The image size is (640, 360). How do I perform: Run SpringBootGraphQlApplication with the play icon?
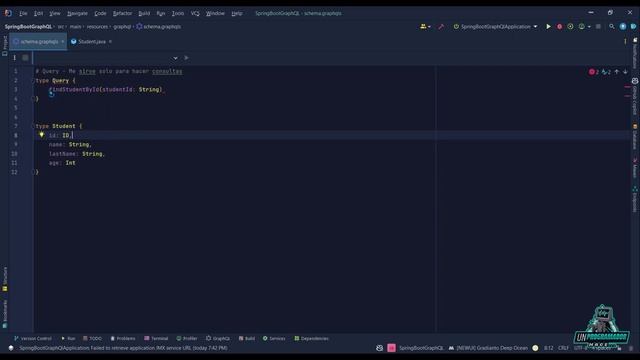pos(548,27)
